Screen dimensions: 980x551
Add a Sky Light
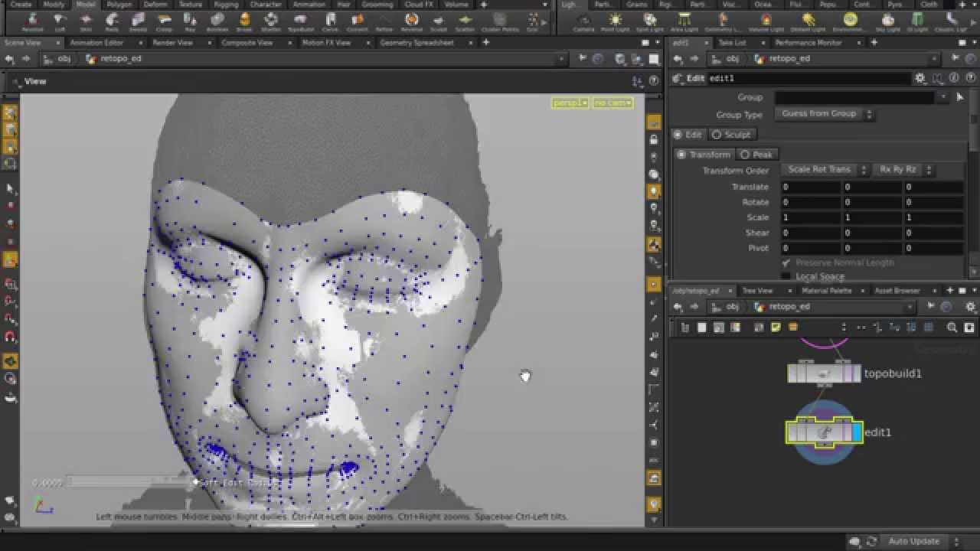pyautogui.click(x=887, y=21)
